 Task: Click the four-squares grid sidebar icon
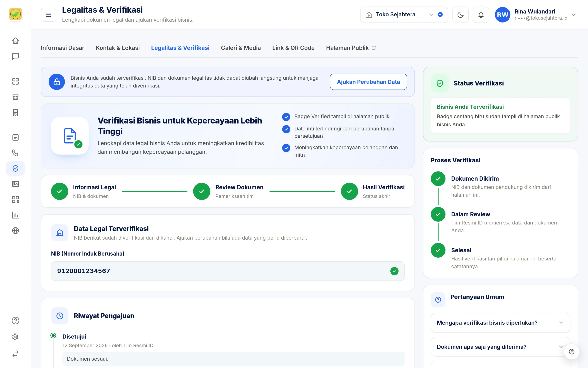(15, 81)
